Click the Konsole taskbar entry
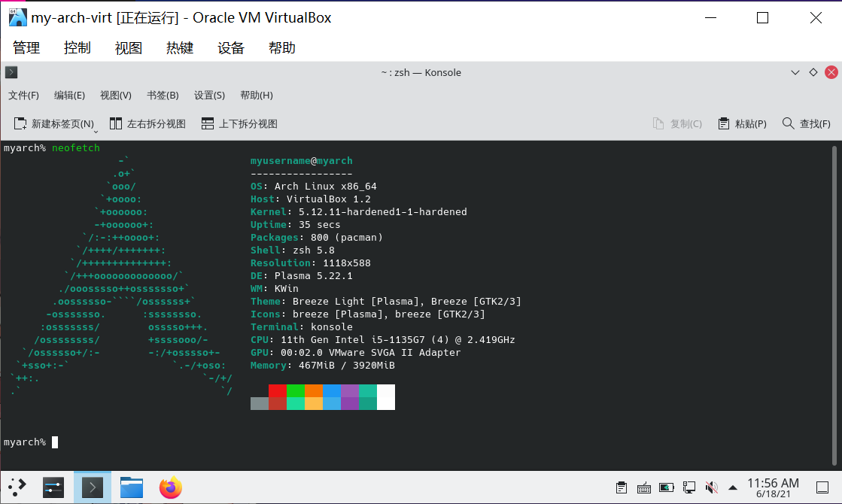 (x=92, y=487)
